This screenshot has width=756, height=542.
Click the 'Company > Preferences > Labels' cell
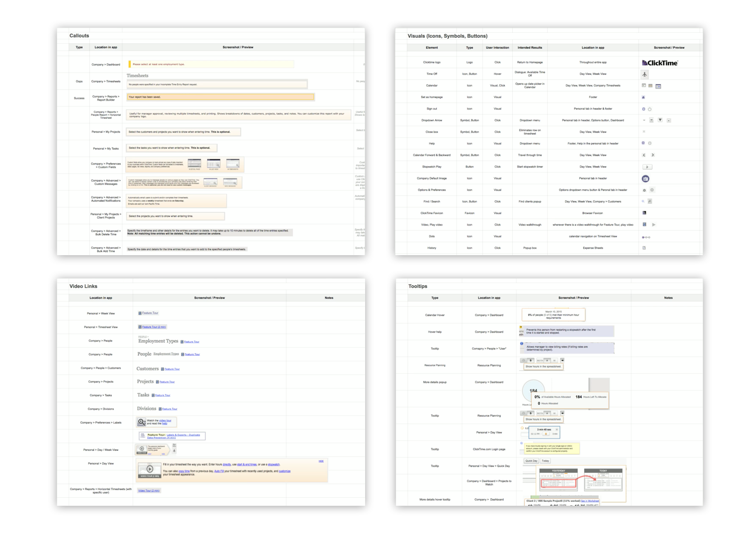point(101,423)
